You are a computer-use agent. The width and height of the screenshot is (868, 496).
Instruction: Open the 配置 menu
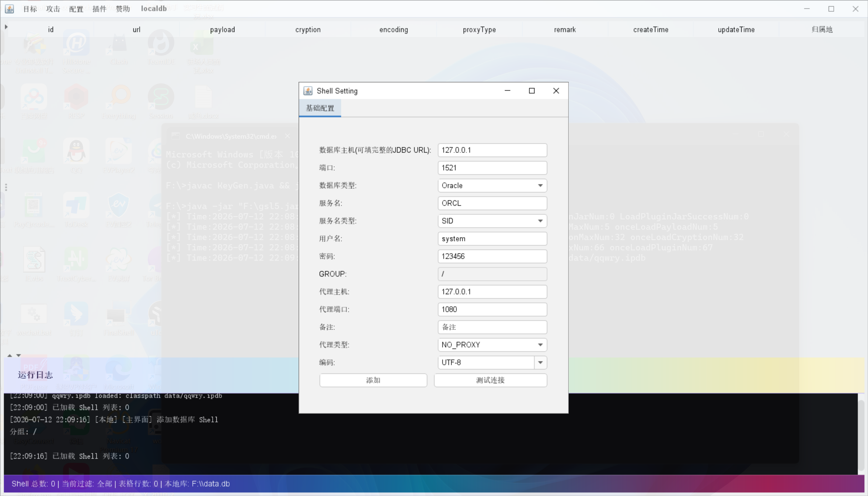tap(76, 8)
